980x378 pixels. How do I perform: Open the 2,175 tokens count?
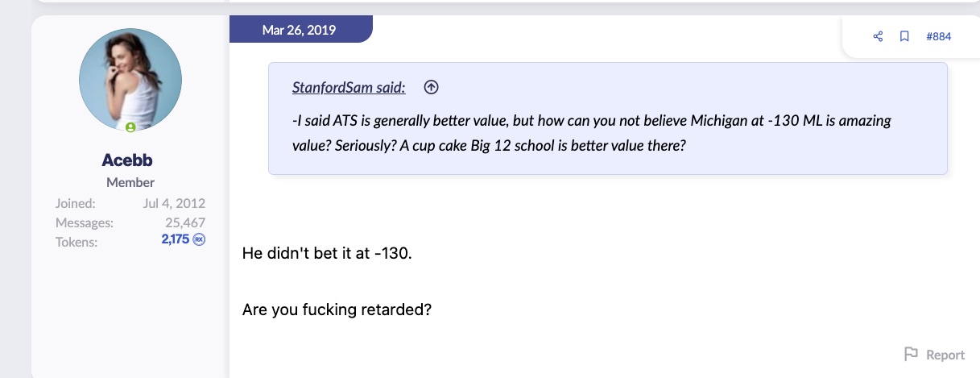coord(175,240)
